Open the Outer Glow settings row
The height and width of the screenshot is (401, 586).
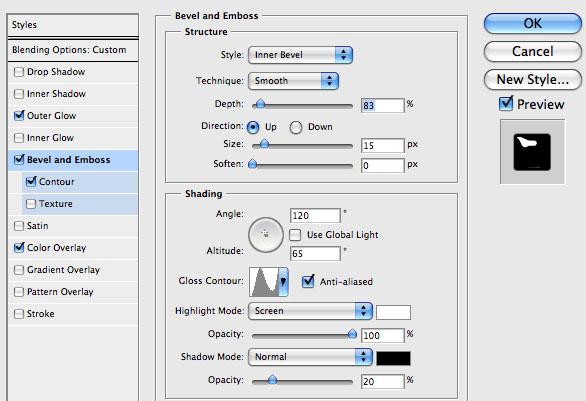point(73,116)
